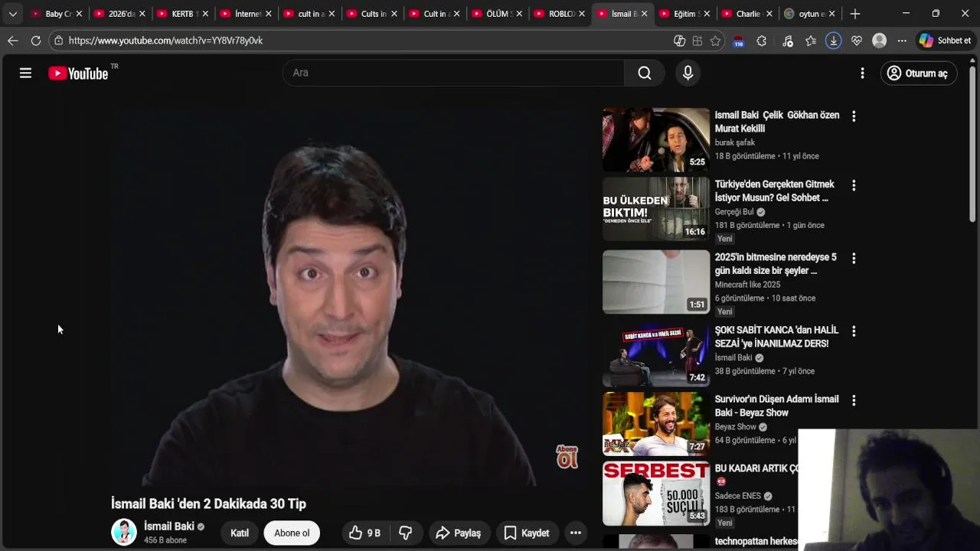The image size is (980, 551).
Task: Open options for Türkiye'den Gerçekten Gitmek video
Action: coord(854,185)
